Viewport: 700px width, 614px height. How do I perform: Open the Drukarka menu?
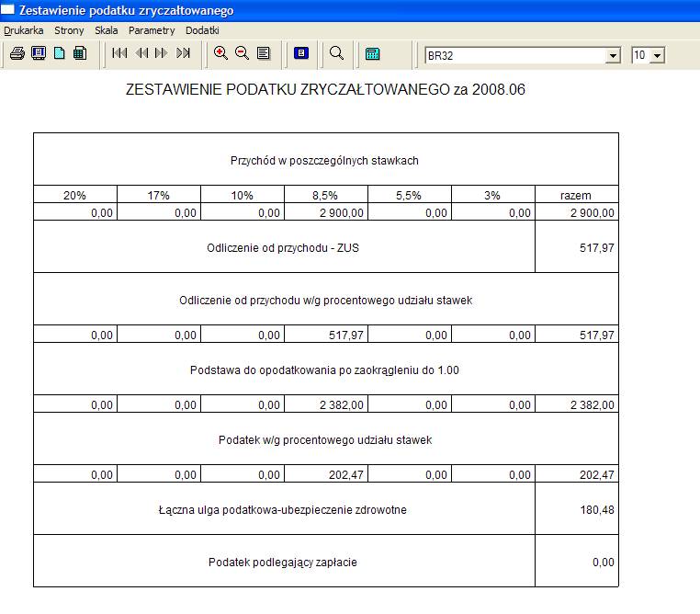point(24,30)
